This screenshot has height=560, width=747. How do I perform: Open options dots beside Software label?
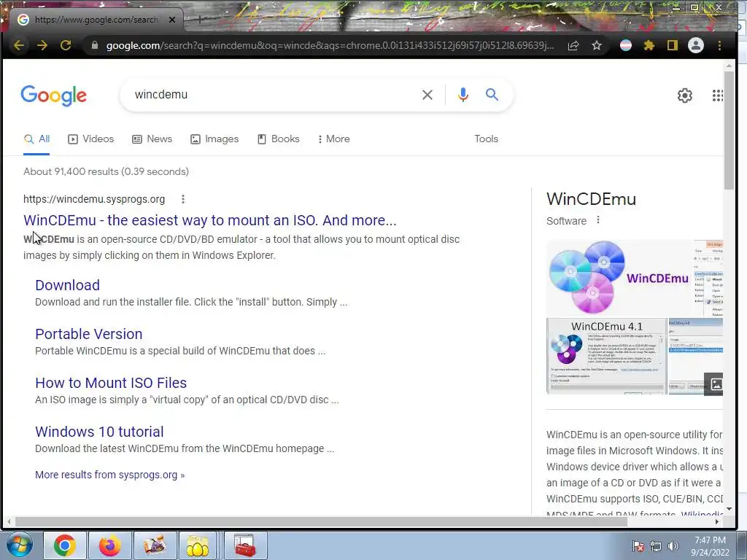(598, 220)
